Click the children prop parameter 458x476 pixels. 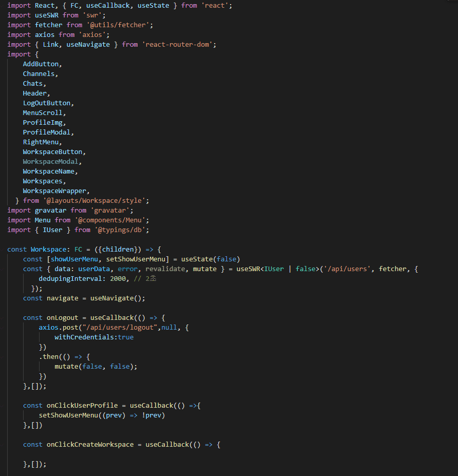point(118,249)
